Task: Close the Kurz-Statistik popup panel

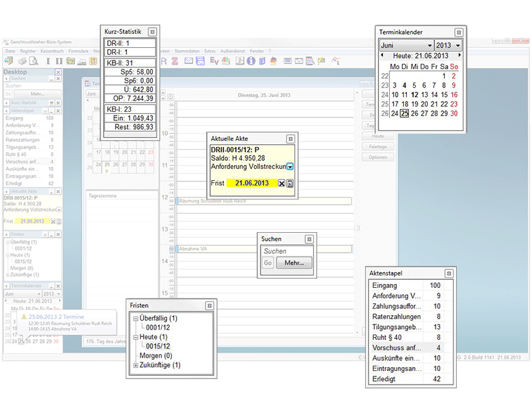Action: tap(152, 31)
